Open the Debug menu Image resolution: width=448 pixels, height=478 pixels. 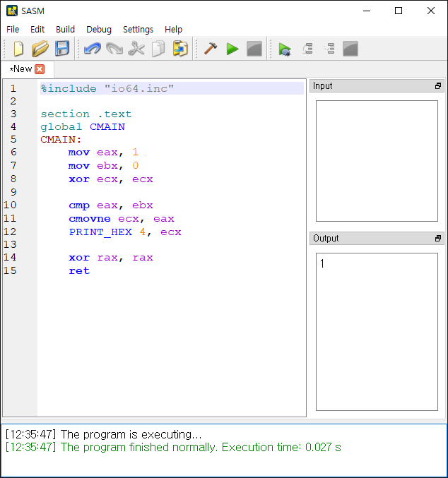[99, 29]
